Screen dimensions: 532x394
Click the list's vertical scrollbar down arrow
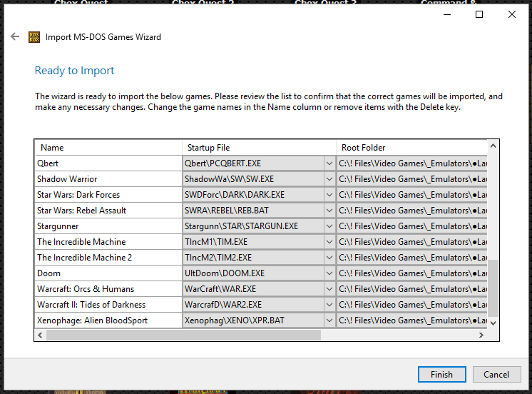pyautogui.click(x=493, y=323)
